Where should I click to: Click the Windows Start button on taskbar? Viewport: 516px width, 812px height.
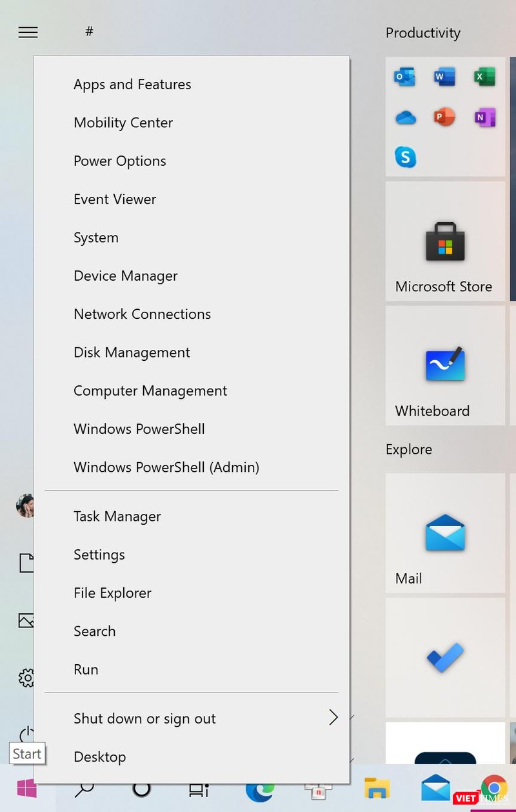tap(27, 789)
